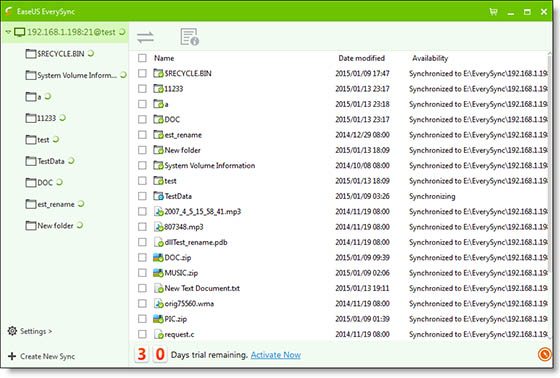Screen dimensions: 560x378
Task: Tick the checkbox for New folder row
Action: (142, 150)
